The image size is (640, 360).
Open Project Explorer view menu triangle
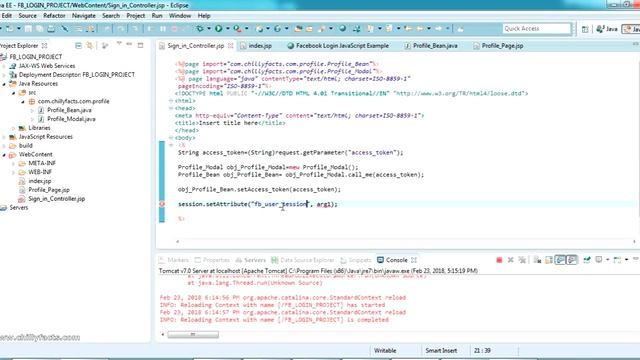(119, 43)
